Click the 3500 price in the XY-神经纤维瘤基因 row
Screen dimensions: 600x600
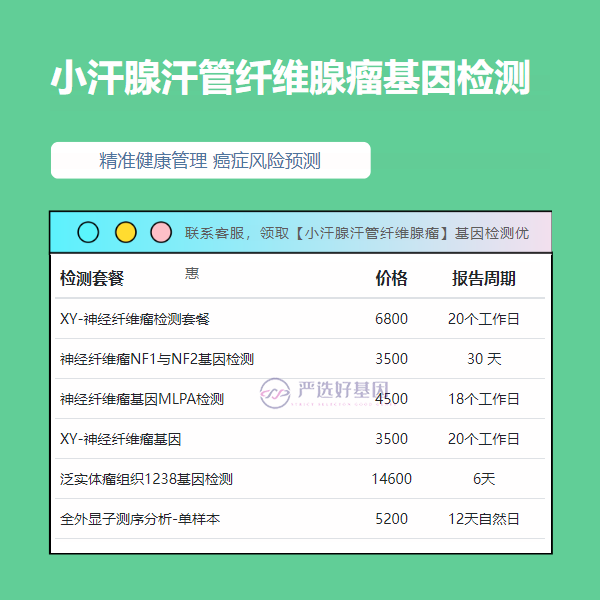pyautogui.click(x=391, y=439)
